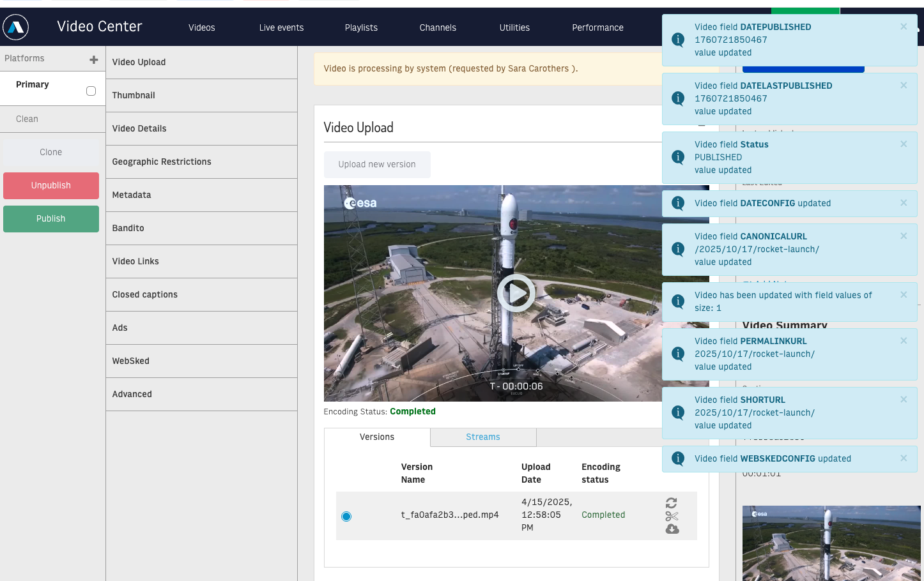Dismiss the DATELASTPUBLISHED notification
This screenshot has height=581, width=924.
904,86
